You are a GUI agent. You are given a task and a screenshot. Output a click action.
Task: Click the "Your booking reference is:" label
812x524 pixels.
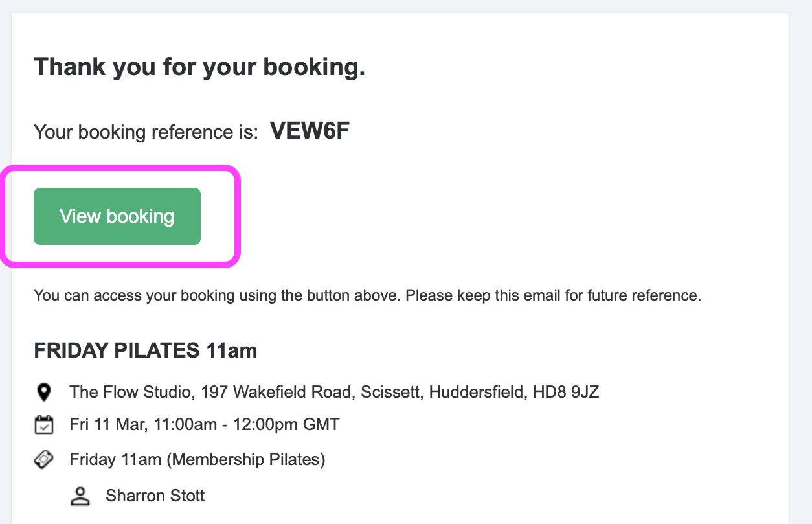[146, 132]
